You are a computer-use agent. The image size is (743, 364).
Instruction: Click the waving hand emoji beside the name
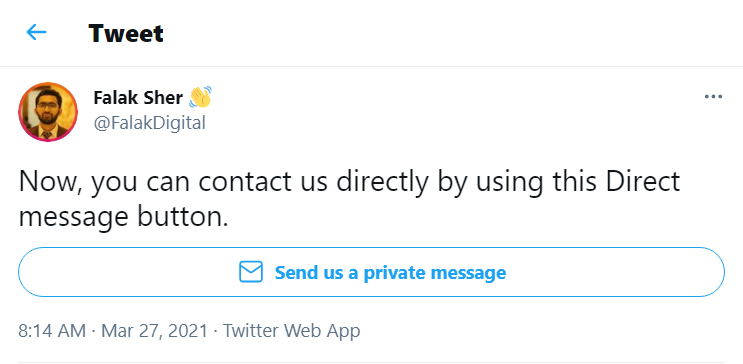[x=200, y=97]
